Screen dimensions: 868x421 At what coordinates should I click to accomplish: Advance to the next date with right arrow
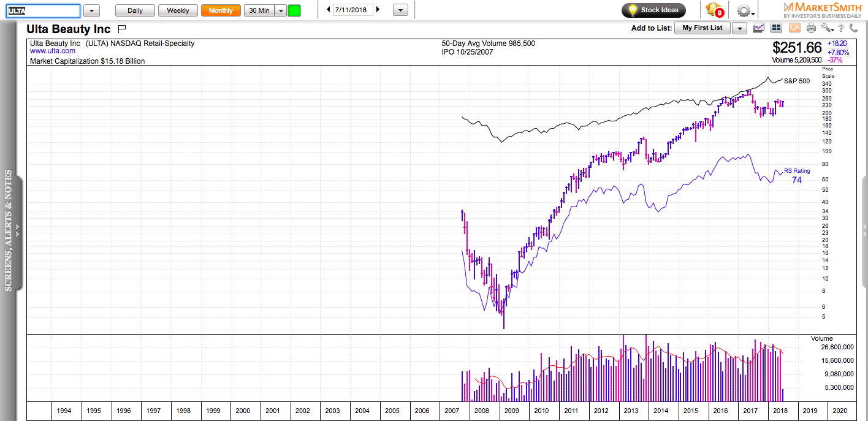378,10
